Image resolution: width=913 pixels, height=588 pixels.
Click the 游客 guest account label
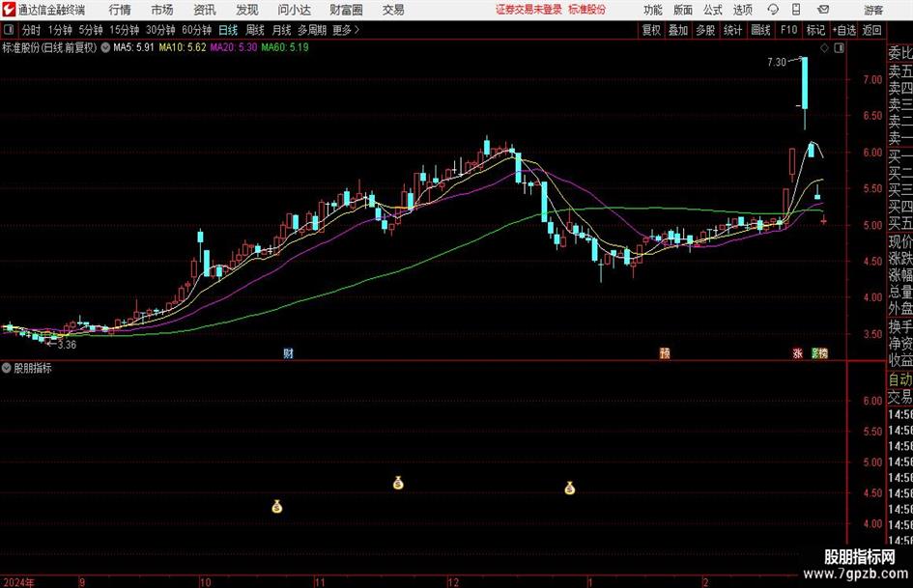click(x=873, y=10)
